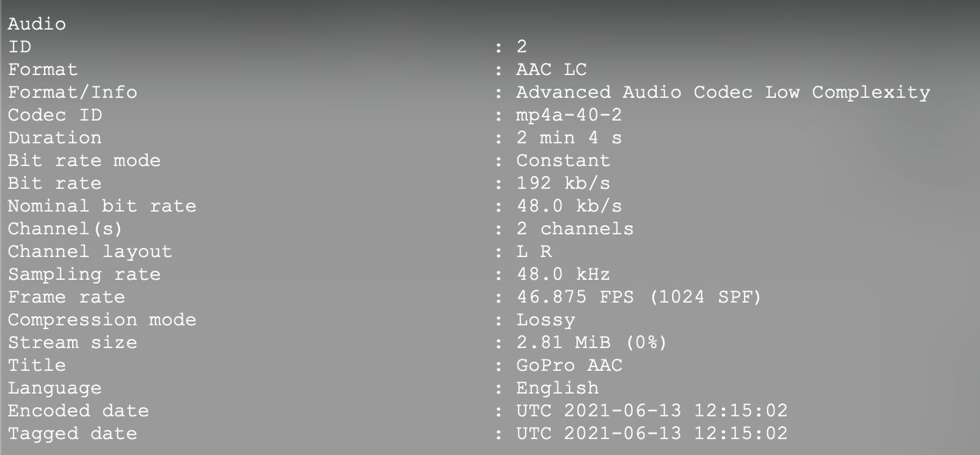
Task: Select the 192 kb/s bit rate value
Action: click(x=563, y=184)
